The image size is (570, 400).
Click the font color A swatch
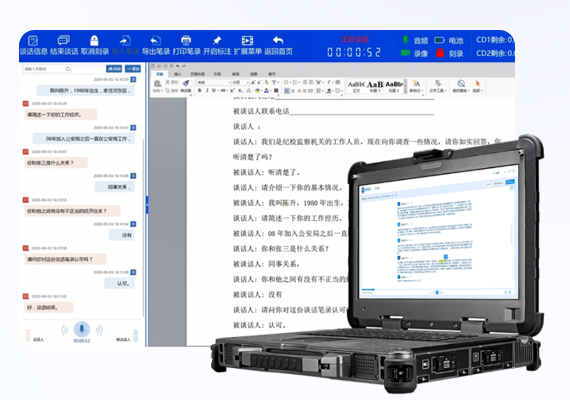click(266, 91)
